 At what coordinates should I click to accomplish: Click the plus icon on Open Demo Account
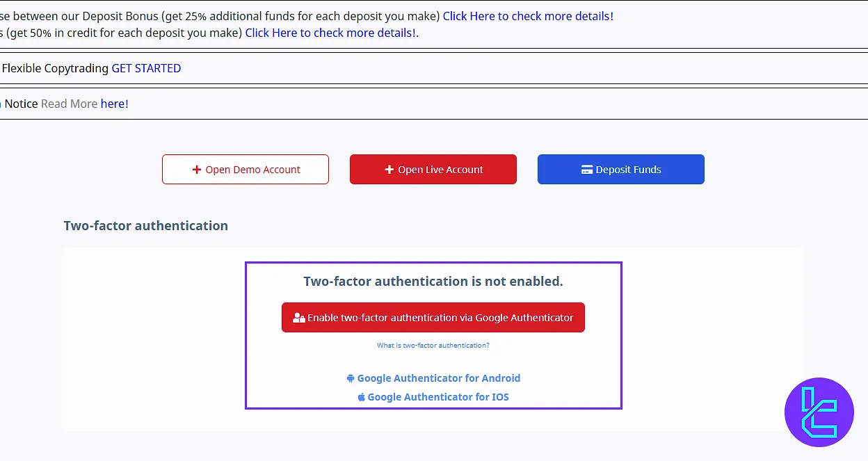click(x=197, y=170)
